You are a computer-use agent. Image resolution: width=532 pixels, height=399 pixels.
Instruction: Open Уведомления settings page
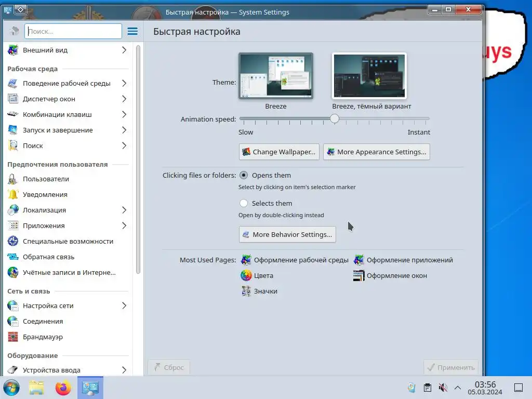tap(67, 194)
